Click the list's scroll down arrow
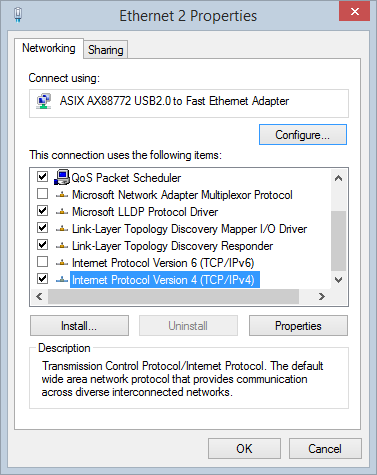The image size is (377, 475). point(339,280)
